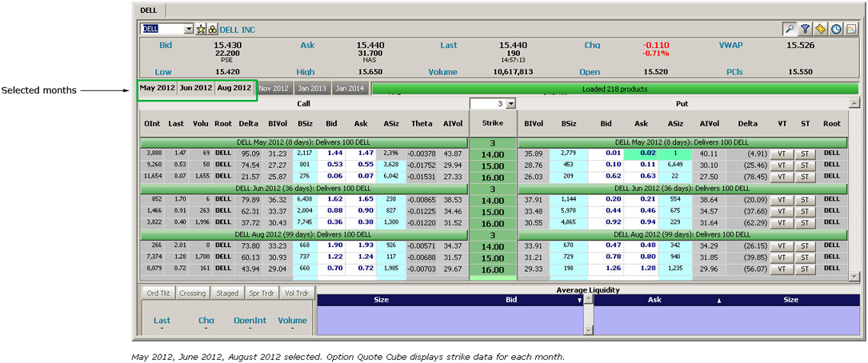Click ST button in Aug 2012 16.00 put row
This screenshot has width=868, height=363.
(805, 269)
